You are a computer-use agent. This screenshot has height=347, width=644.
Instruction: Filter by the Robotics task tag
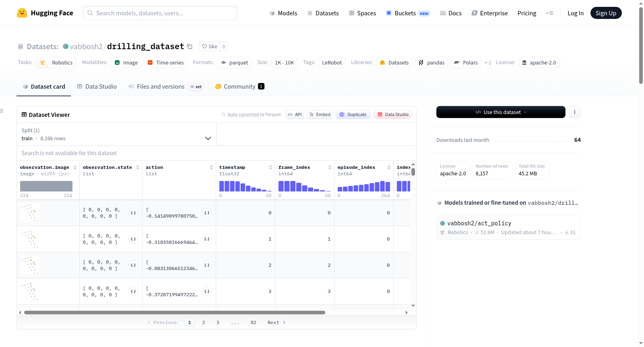pyautogui.click(x=56, y=62)
